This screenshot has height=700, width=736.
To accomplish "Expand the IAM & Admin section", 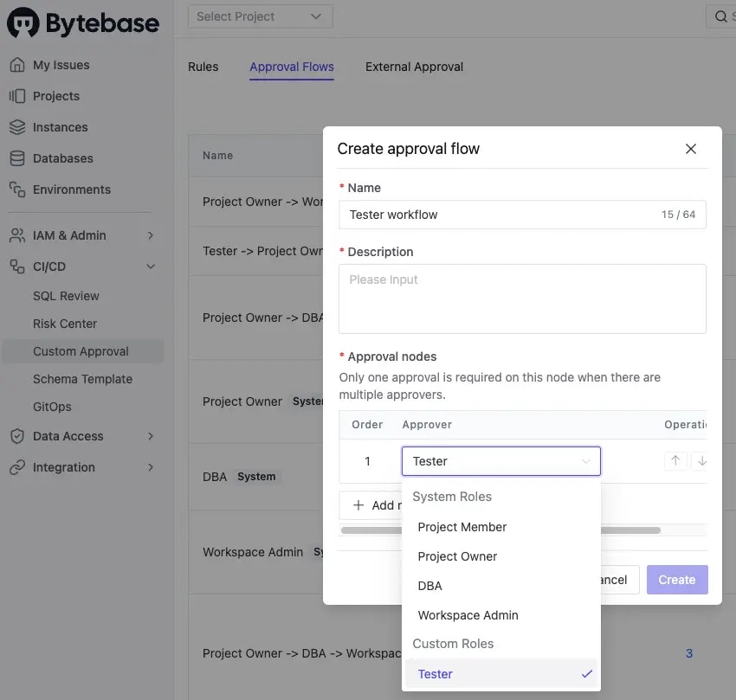I will pyautogui.click(x=69, y=234).
